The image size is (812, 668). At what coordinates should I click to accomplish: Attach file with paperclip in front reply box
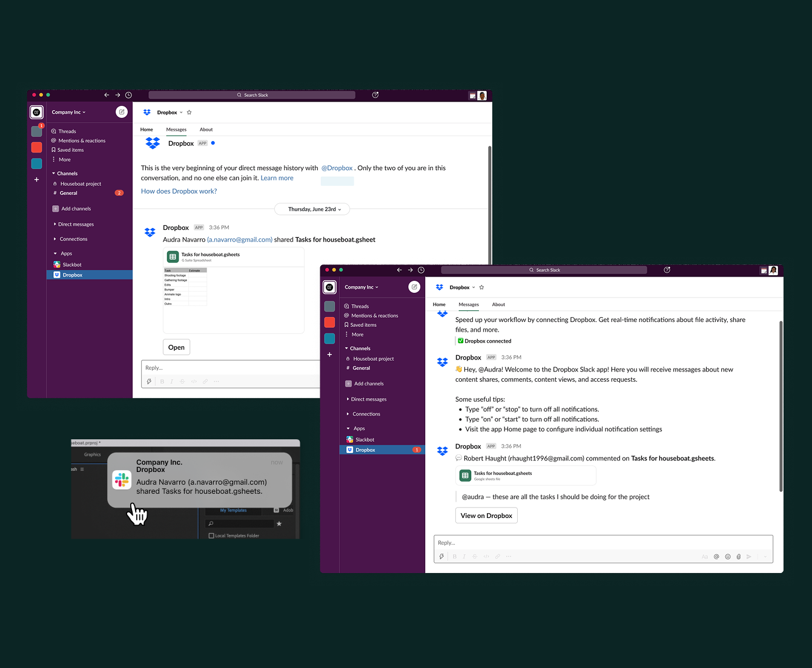[x=739, y=557]
